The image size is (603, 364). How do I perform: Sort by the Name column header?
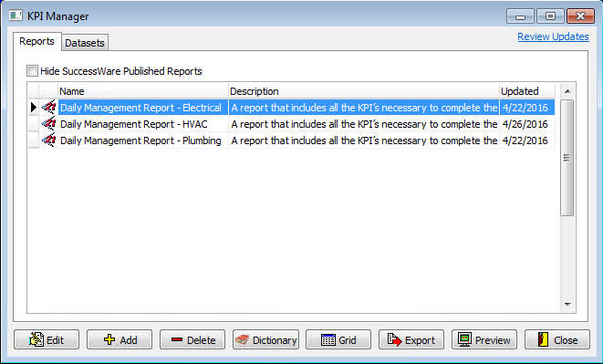pos(143,91)
